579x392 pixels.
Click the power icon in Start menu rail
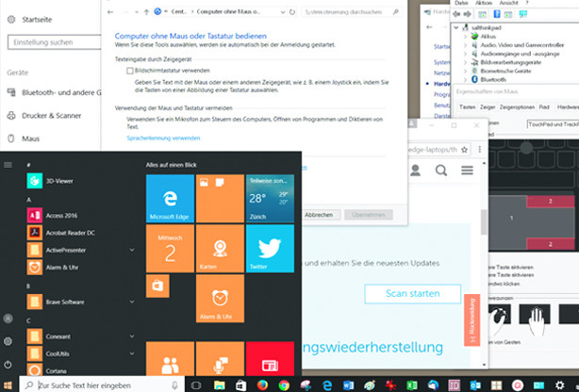click(x=8, y=365)
